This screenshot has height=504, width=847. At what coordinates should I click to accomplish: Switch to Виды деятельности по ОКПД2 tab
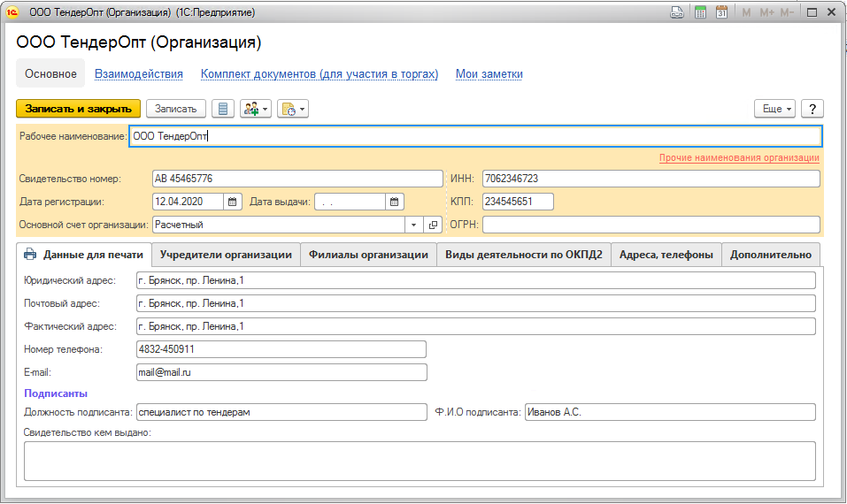point(523,255)
